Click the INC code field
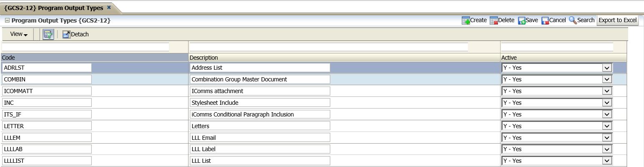The height and width of the screenshot is (167, 644). click(47, 103)
